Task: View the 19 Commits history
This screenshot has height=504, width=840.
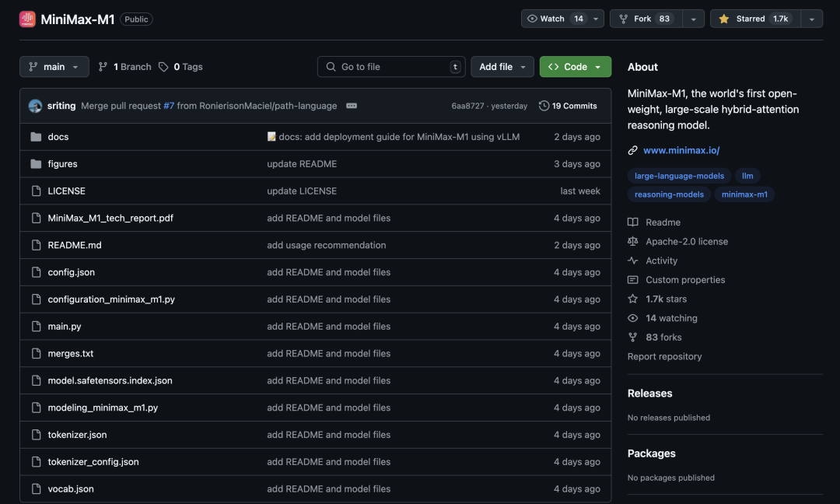Action: point(568,106)
